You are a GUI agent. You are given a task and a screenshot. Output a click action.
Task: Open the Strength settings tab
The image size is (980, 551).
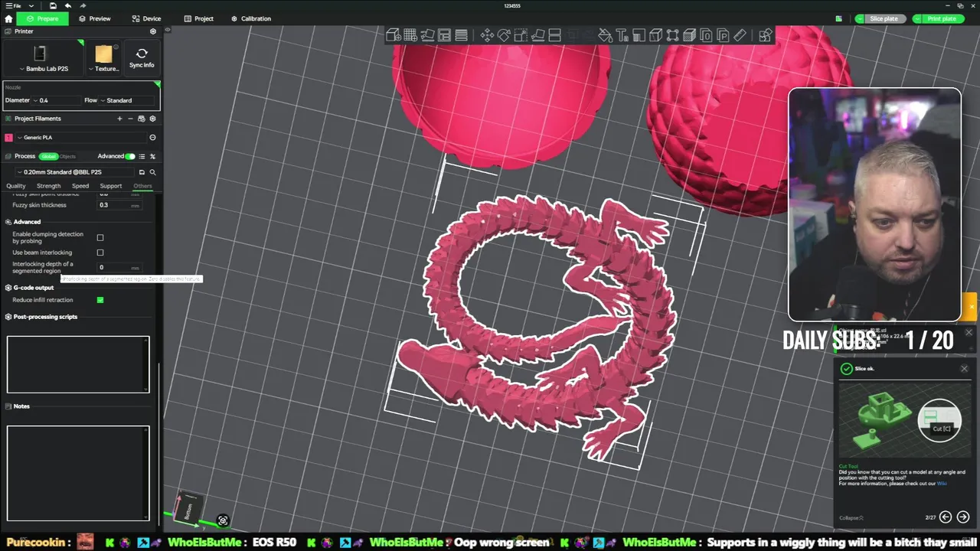pos(48,186)
